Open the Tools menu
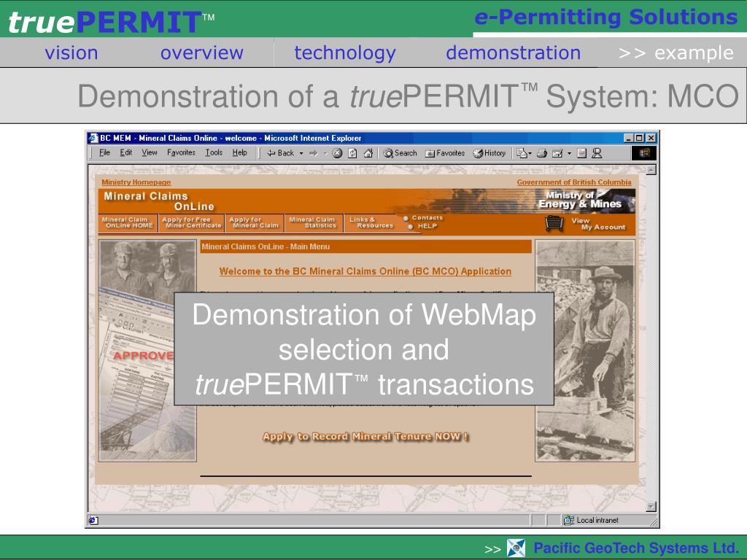 pos(214,152)
